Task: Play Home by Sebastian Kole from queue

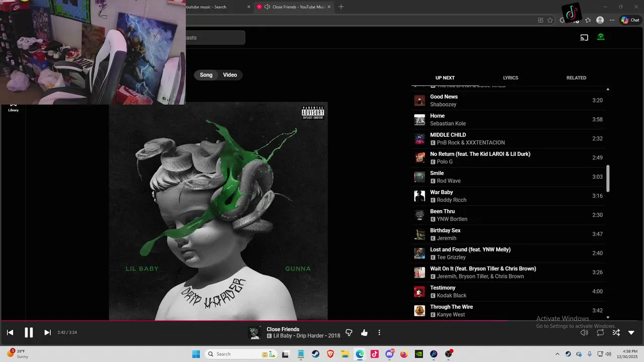Action: tap(508, 120)
